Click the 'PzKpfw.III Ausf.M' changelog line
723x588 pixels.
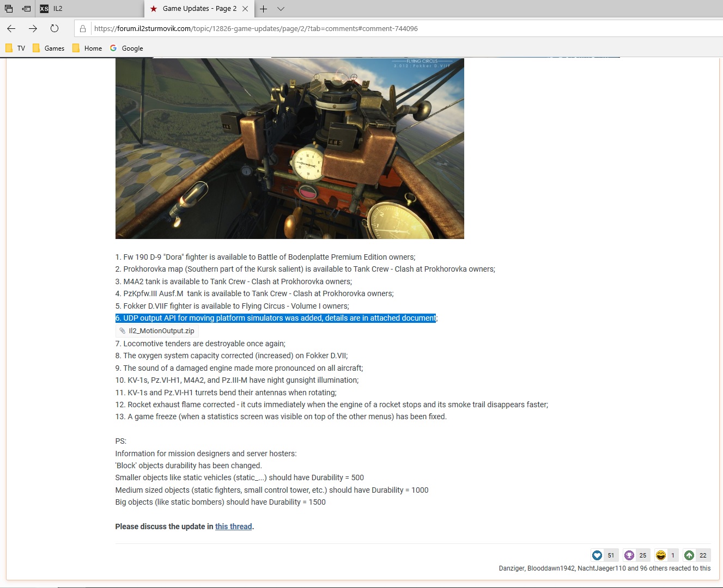point(254,293)
